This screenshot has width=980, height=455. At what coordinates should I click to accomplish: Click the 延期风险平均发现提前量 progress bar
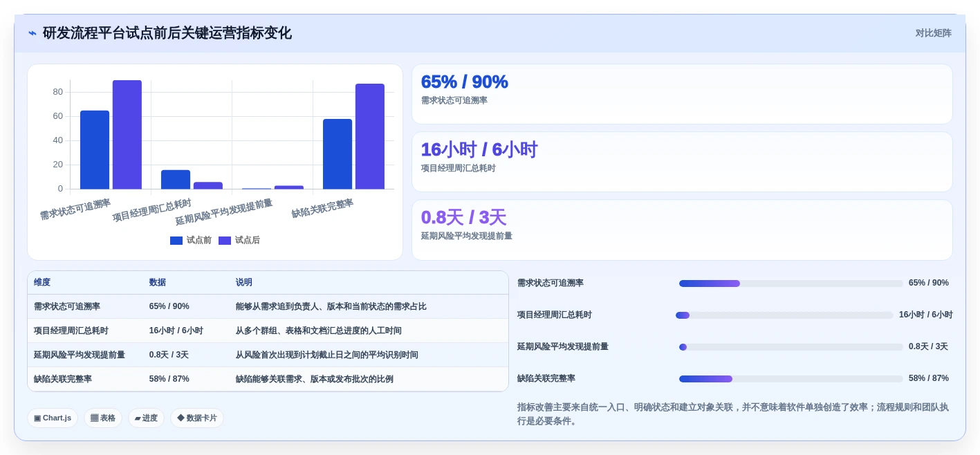coord(791,347)
